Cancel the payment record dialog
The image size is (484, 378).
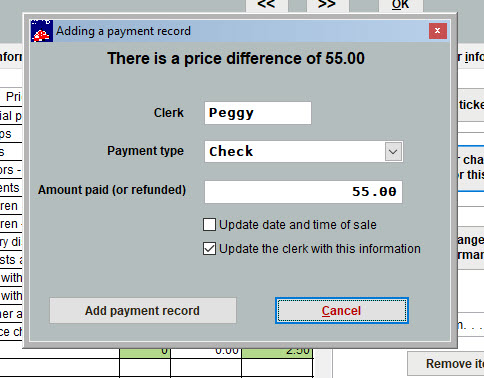342,311
